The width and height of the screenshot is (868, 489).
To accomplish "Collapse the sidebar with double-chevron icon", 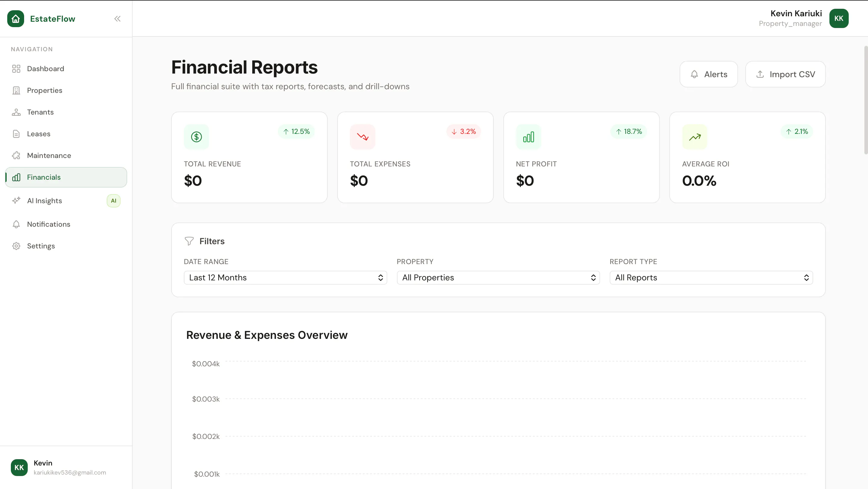I will pyautogui.click(x=117, y=18).
